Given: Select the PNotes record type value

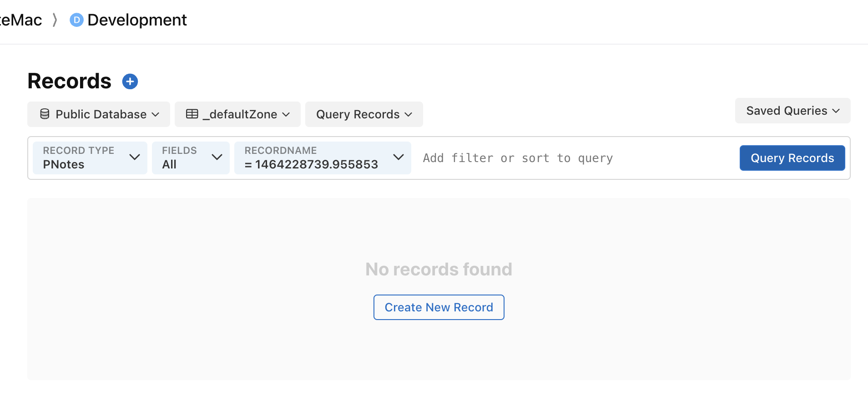Looking at the screenshot, I should click(x=64, y=164).
